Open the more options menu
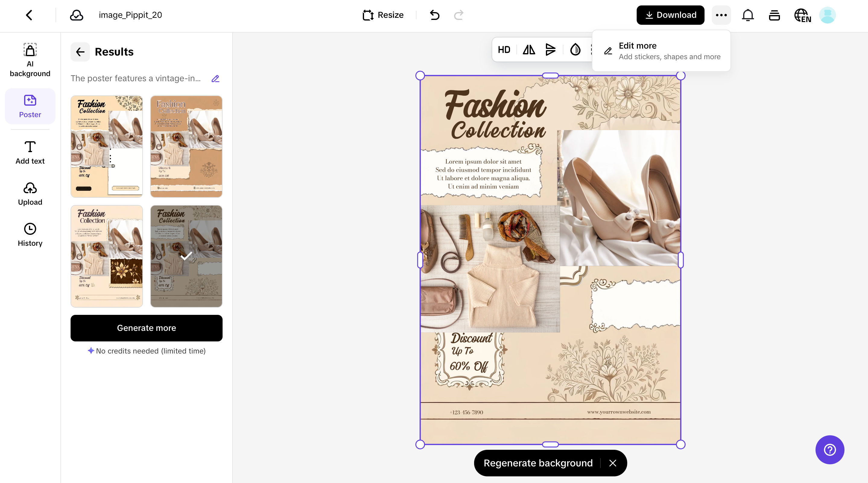The width and height of the screenshot is (868, 483). (721, 15)
